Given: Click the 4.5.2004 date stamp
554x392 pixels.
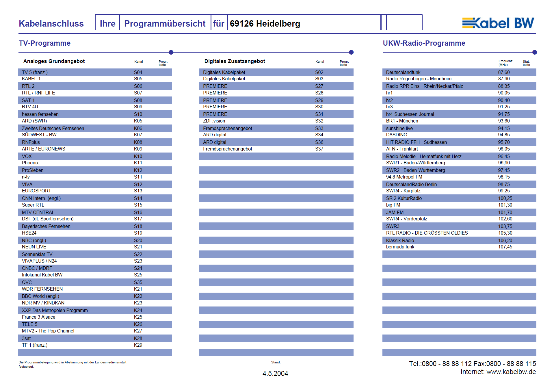Looking at the screenshot, I should coord(275,374).
